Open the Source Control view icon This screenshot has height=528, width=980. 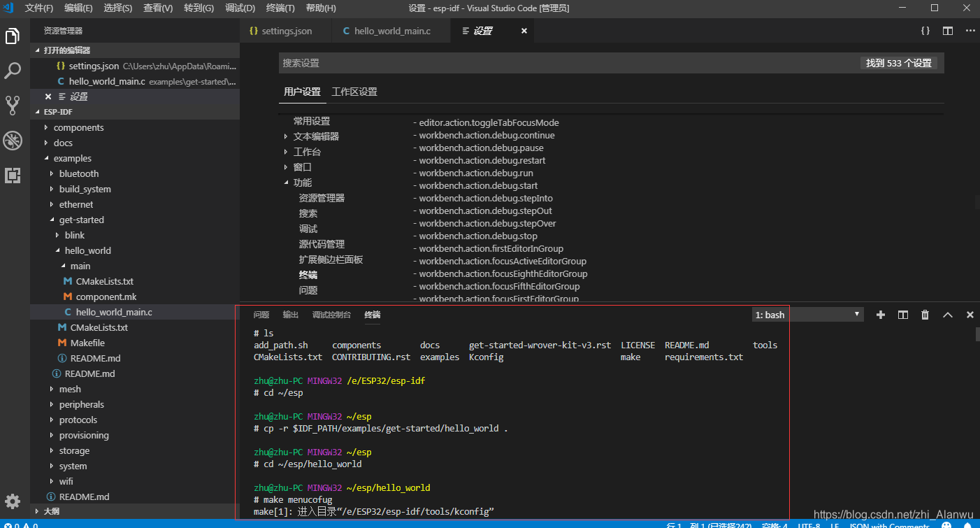pyautogui.click(x=13, y=106)
